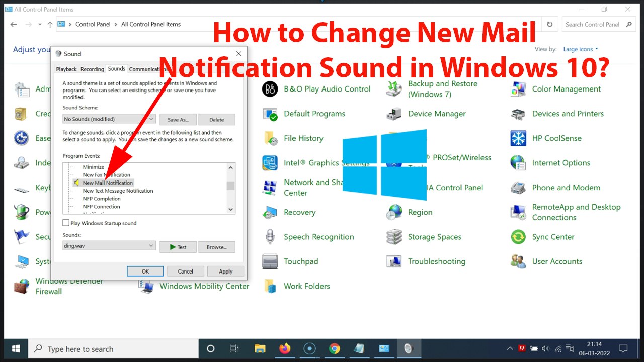Click the Search Control Panel field
The image size is (644, 362).
[598, 24]
